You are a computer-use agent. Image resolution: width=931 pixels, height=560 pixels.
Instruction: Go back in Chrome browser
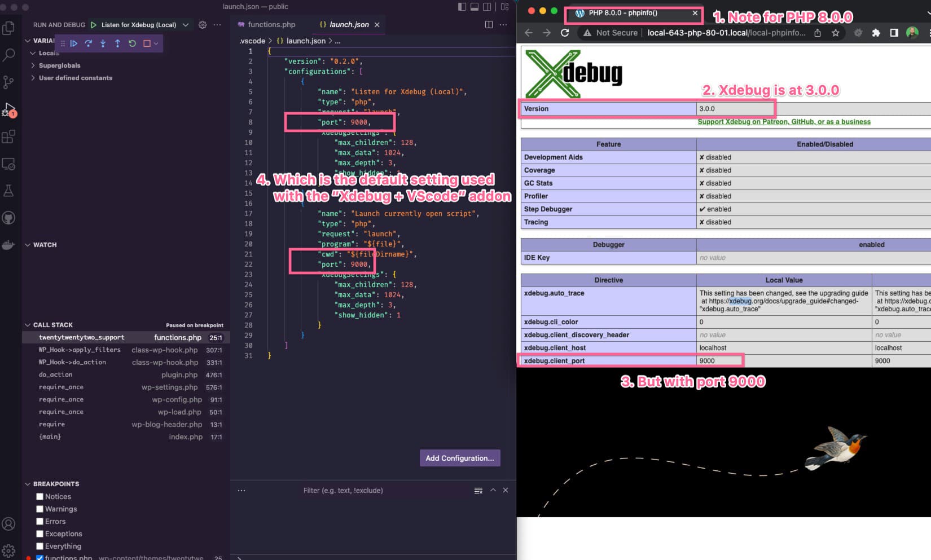click(529, 33)
